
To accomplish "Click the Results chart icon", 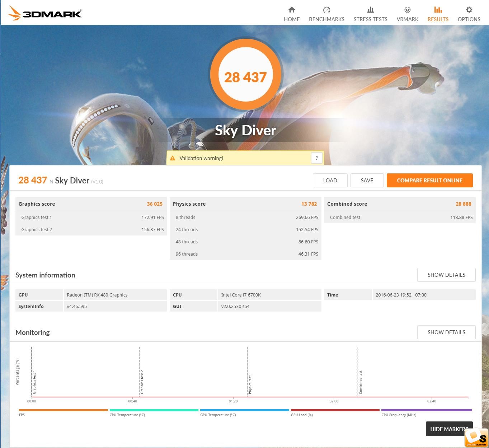I will click(x=438, y=10).
